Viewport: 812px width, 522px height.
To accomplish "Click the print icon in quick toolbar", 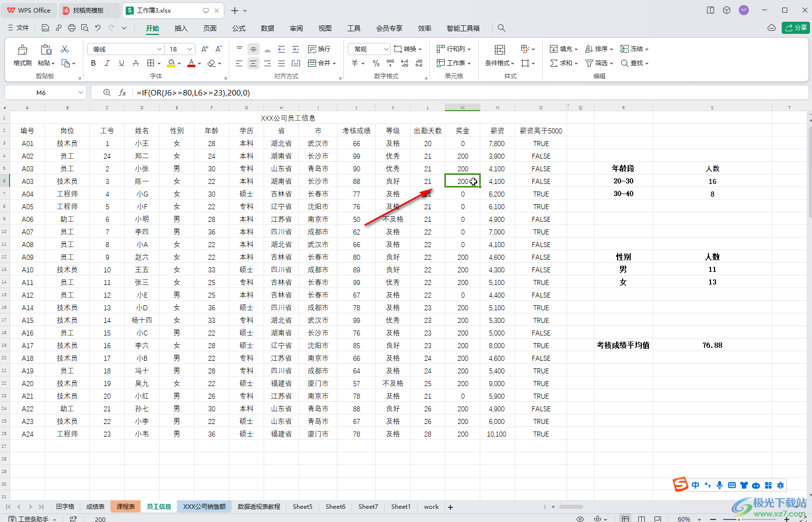I will pyautogui.click(x=72, y=28).
